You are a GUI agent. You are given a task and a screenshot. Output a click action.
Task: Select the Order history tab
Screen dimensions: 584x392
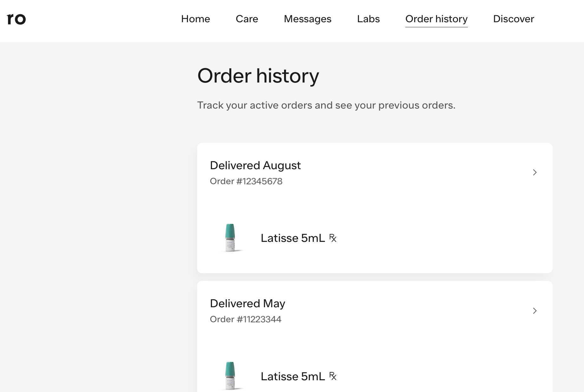[436, 19]
